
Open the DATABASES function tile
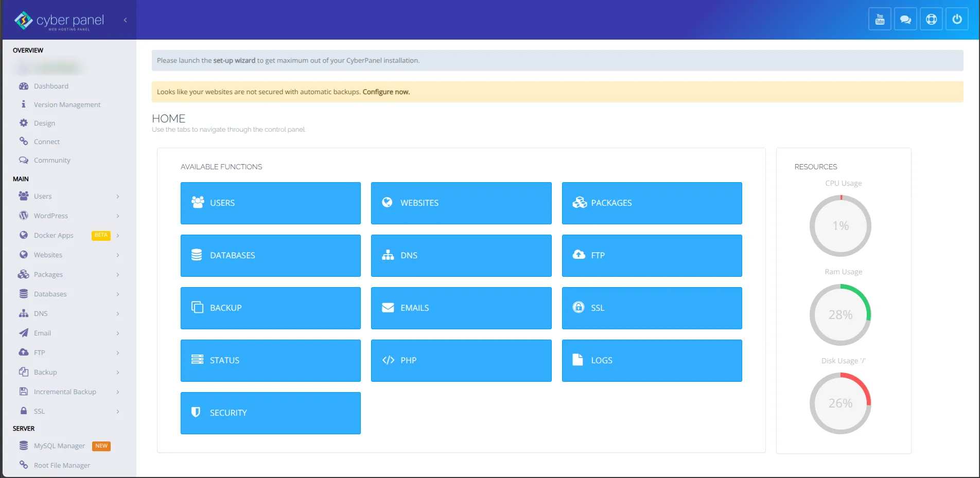point(271,256)
